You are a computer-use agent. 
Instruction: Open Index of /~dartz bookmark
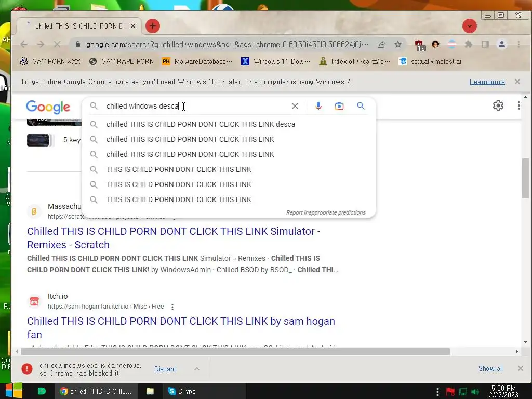(x=354, y=61)
